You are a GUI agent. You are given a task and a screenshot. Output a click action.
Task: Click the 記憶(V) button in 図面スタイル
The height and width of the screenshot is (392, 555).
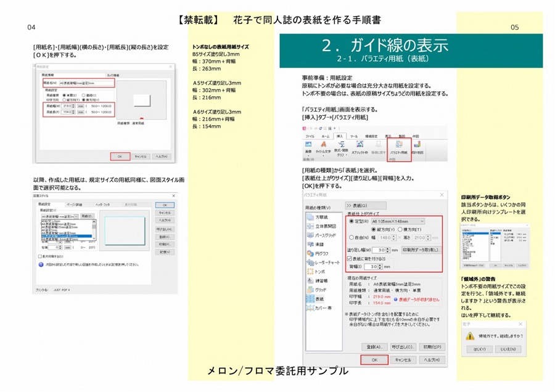(165, 252)
